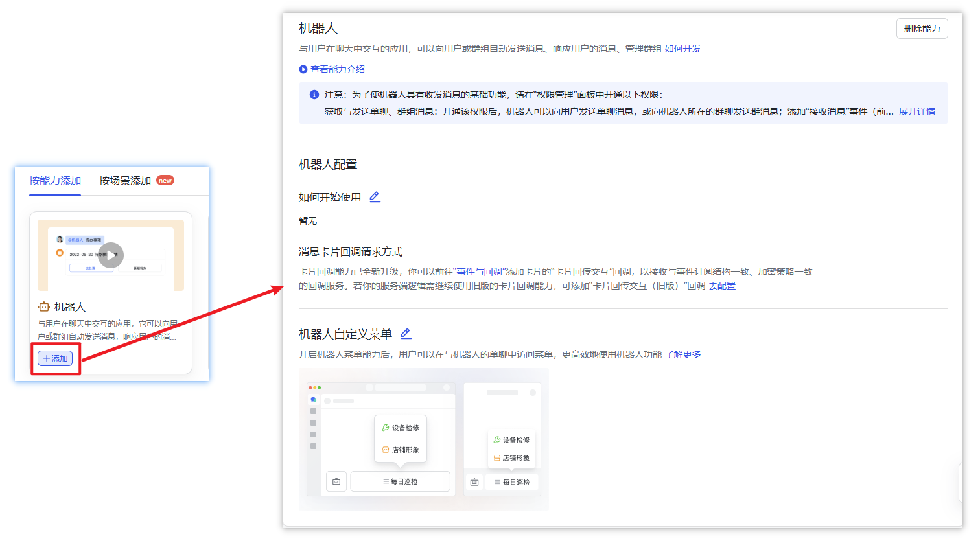
Task: Open the 了解更多 link
Action: (682, 354)
